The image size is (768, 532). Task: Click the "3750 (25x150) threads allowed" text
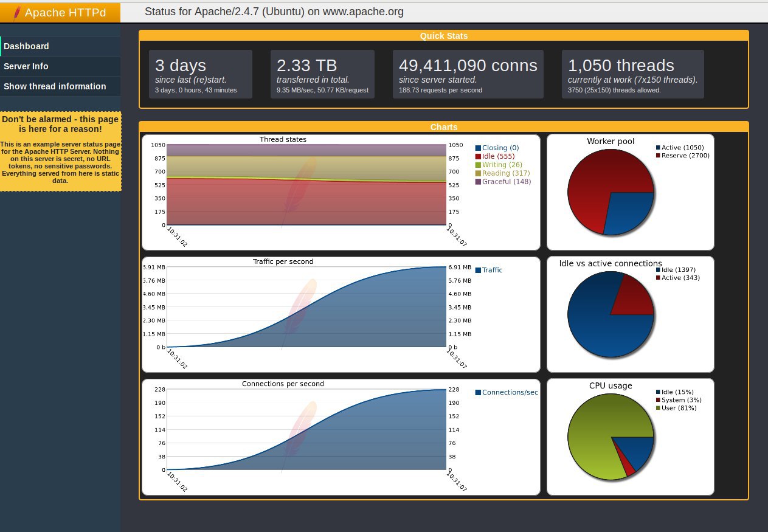coord(614,90)
